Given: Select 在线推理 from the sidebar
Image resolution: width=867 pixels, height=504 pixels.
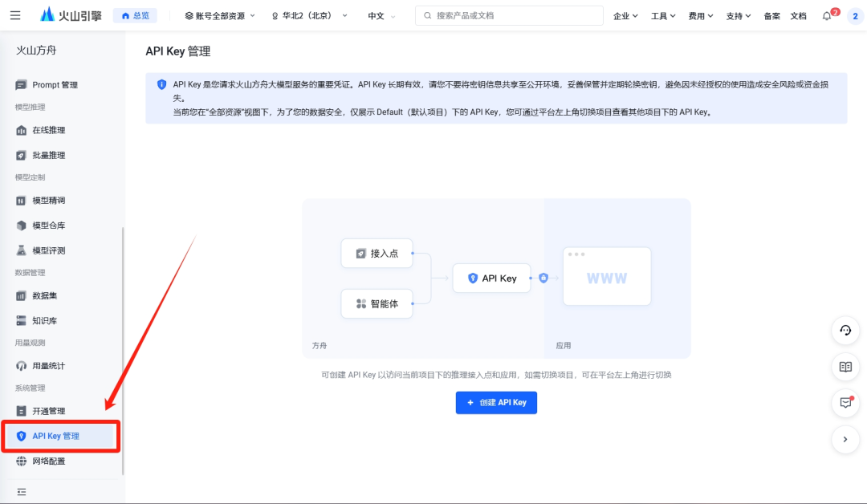Looking at the screenshot, I should click(x=49, y=130).
